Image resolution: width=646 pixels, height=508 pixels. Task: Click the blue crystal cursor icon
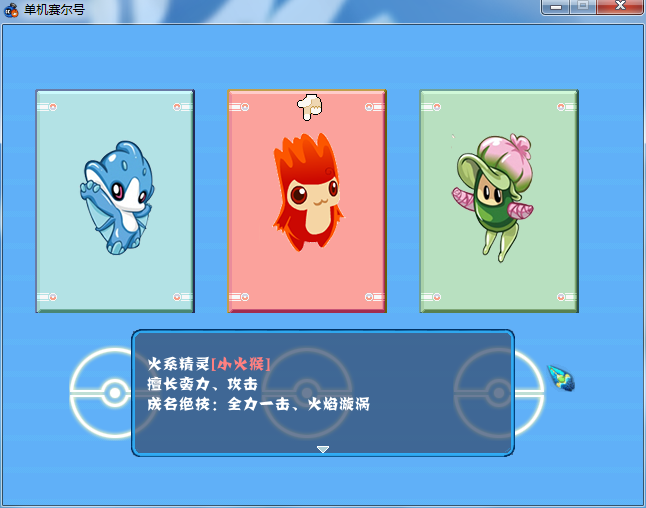coord(561,377)
